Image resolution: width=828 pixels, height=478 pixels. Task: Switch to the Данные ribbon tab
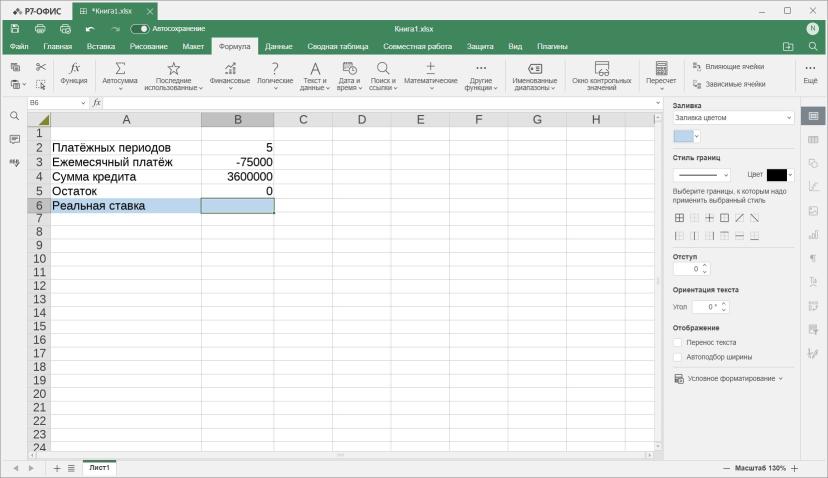278,46
